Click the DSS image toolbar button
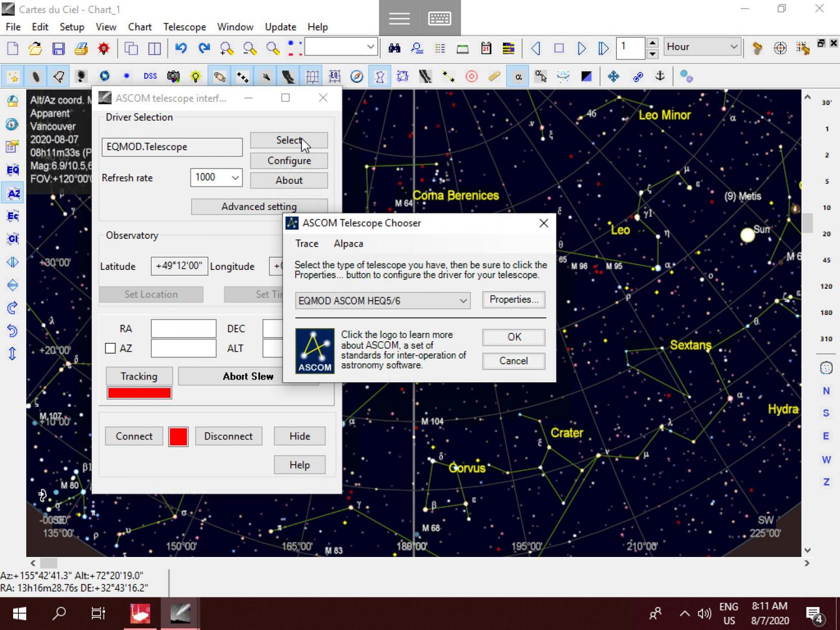Viewport: 840px width, 630px height. 150,76
